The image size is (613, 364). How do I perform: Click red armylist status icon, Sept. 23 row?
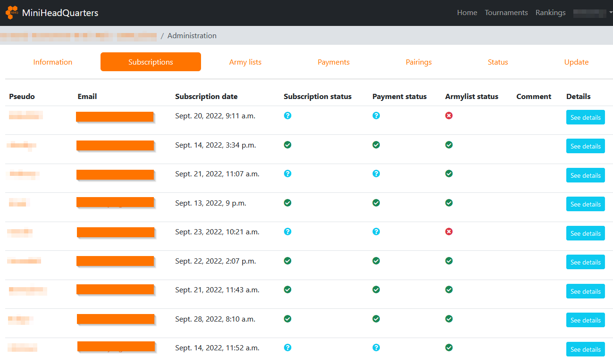click(x=449, y=232)
